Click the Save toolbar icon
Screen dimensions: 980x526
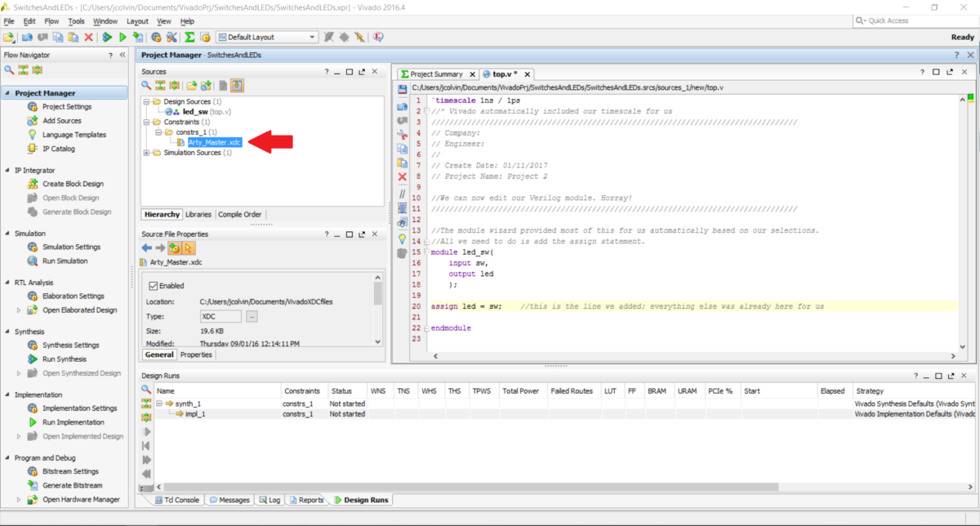tap(402, 87)
